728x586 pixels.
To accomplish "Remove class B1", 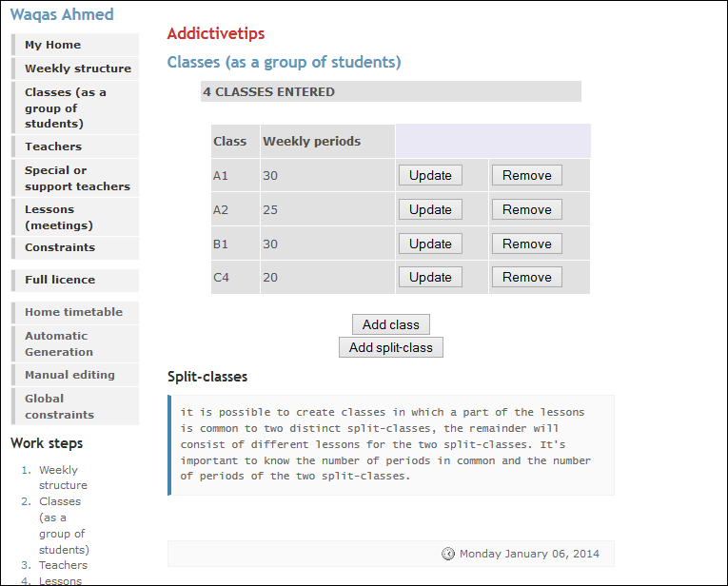I will 527,244.
